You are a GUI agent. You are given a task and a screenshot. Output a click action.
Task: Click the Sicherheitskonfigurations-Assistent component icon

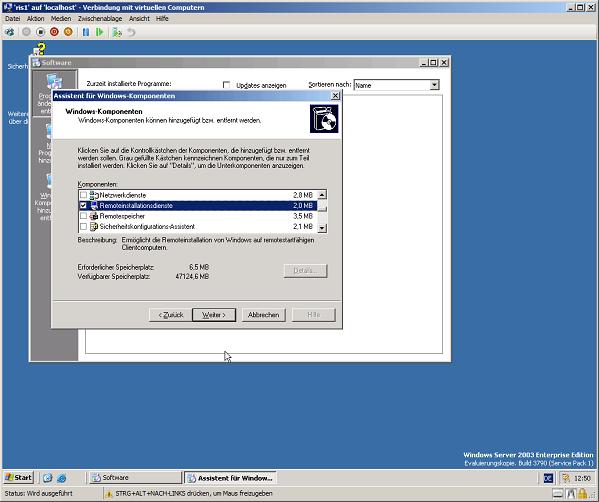coord(94,227)
